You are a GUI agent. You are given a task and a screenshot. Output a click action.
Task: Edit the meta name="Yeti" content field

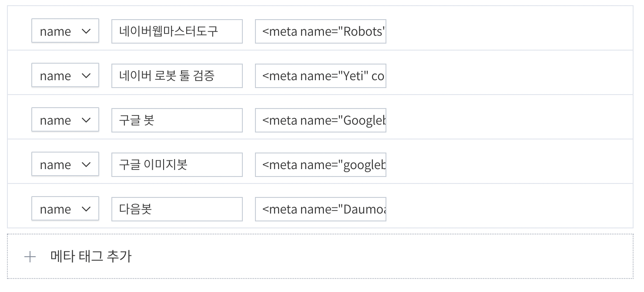click(320, 76)
